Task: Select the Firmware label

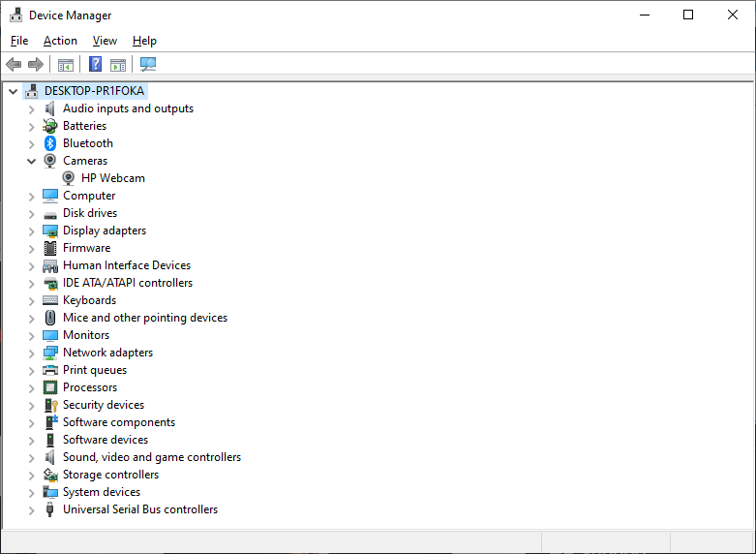Action: coord(87,248)
